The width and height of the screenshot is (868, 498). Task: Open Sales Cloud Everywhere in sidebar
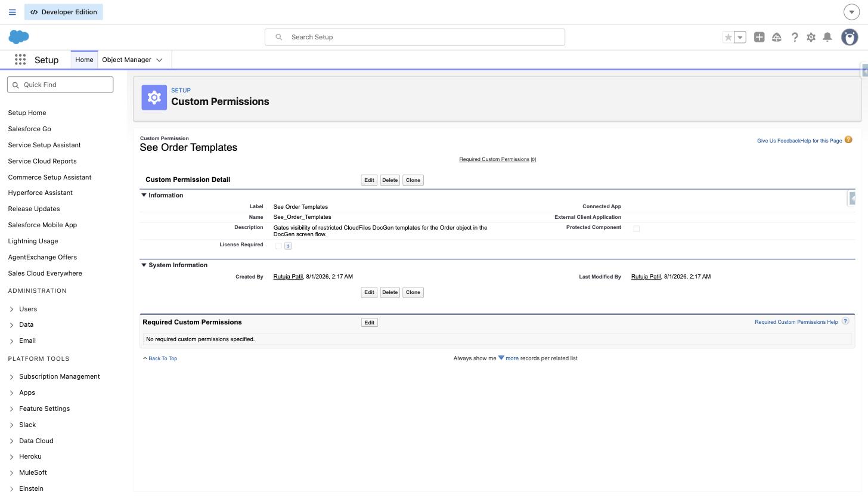(45, 273)
